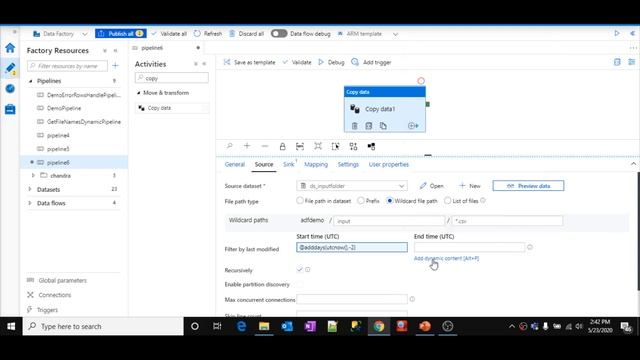Click the Publish all button
Viewport: 640px width, 360px height.
coord(120,33)
